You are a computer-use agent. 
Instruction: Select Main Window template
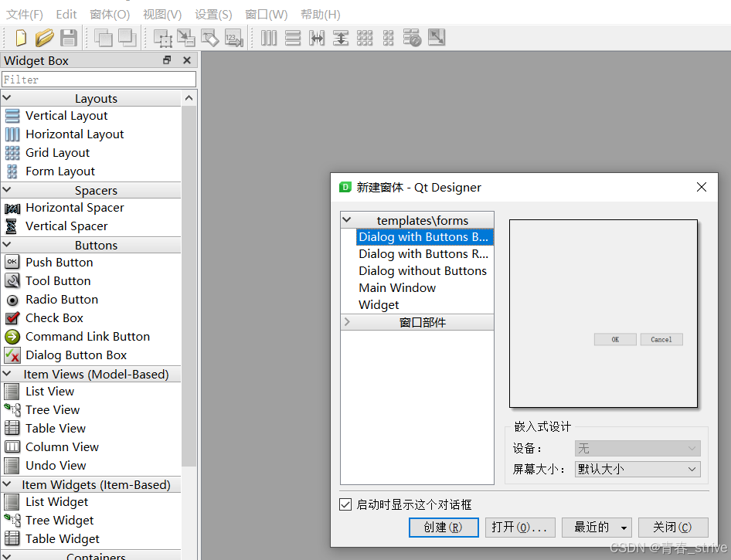pos(397,288)
